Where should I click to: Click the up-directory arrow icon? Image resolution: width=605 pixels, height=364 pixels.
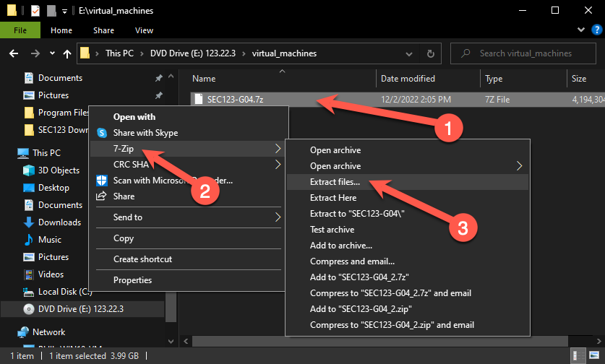click(67, 53)
